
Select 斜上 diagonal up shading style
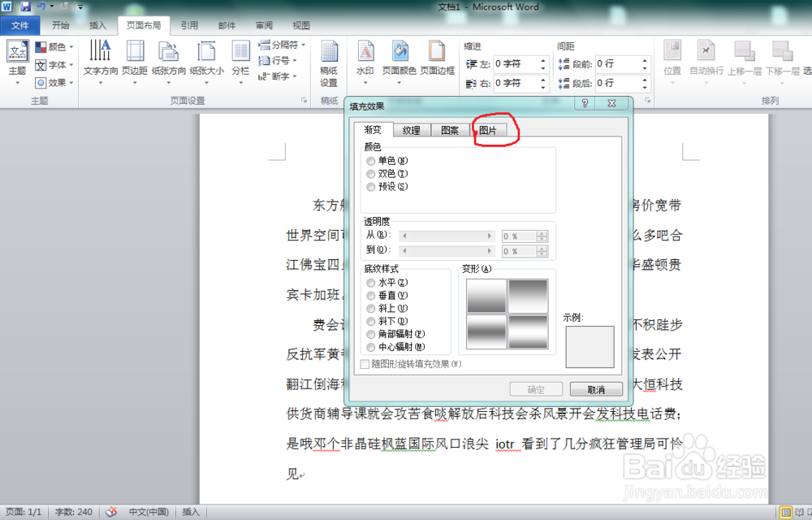pos(371,309)
